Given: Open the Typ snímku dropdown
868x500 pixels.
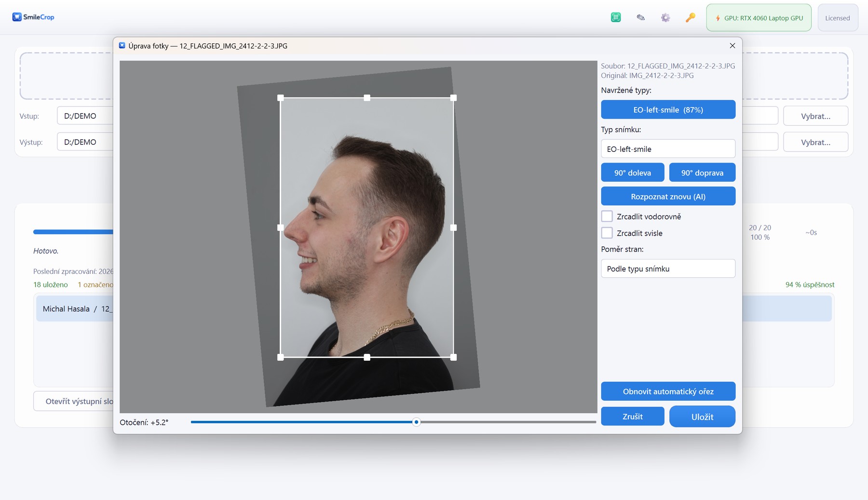Looking at the screenshot, I should coord(668,149).
